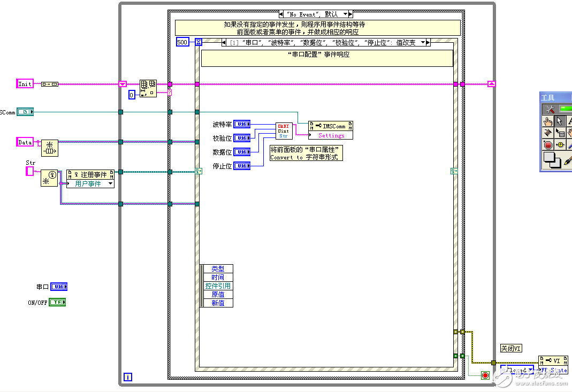Screen dimensions: 572x392
Task: Select 原值 event data node item
Action: [218, 295]
